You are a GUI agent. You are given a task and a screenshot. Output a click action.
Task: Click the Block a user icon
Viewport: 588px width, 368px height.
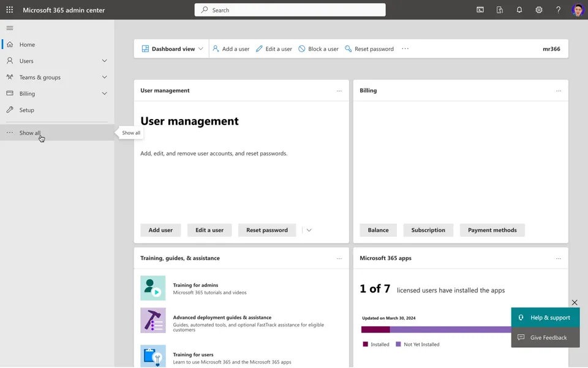[x=301, y=49]
